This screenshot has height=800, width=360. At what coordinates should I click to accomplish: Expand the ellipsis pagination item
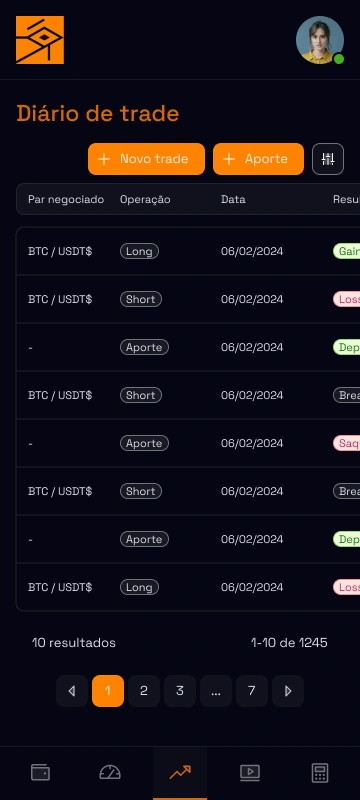pos(216,691)
